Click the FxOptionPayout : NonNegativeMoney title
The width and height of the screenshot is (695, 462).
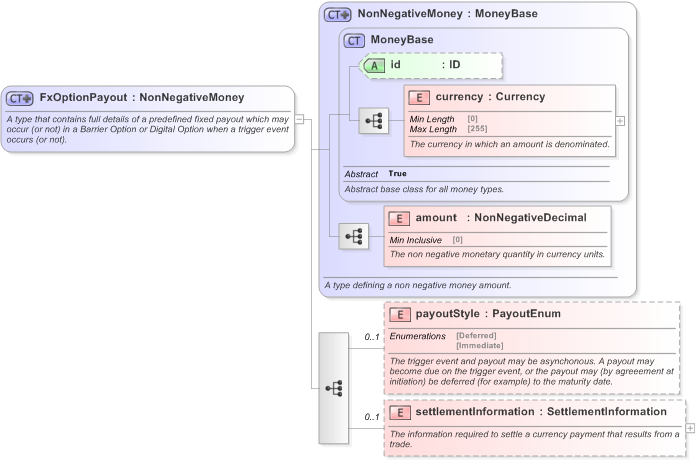coord(142,98)
